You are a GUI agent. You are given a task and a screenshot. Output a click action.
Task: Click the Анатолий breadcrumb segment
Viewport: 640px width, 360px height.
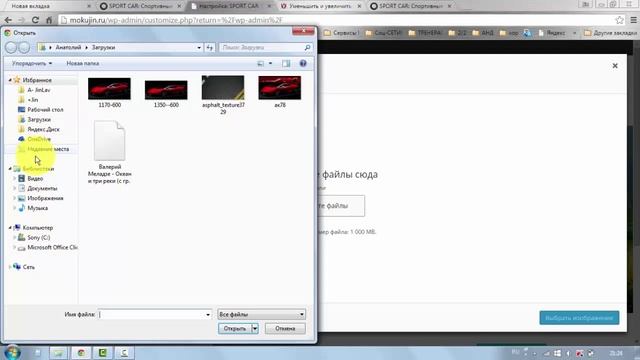tap(68, 47)
